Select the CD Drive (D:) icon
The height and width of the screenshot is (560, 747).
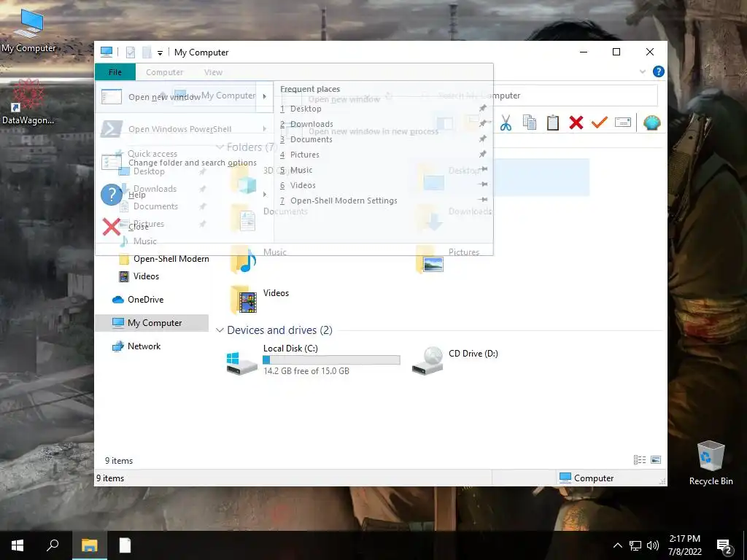(x=427, y=360)
